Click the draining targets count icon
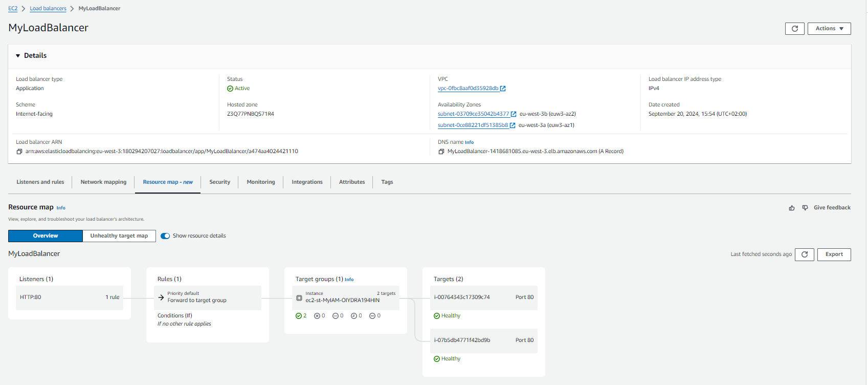This screenshot has width=868, height=385. click(x=372, y=316)
